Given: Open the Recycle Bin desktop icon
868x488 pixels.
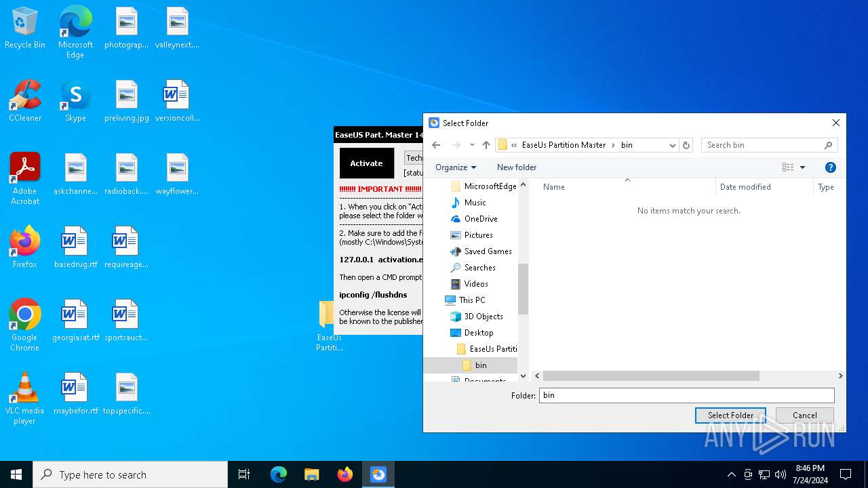Looking at the screenshot, I should click(x=25, y=28).
